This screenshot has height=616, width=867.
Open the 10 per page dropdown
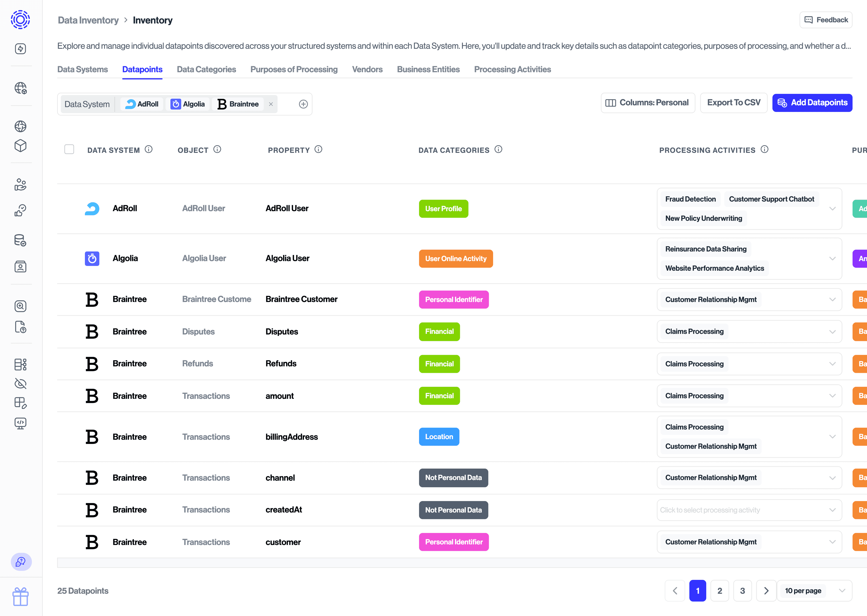click(814, 591)
